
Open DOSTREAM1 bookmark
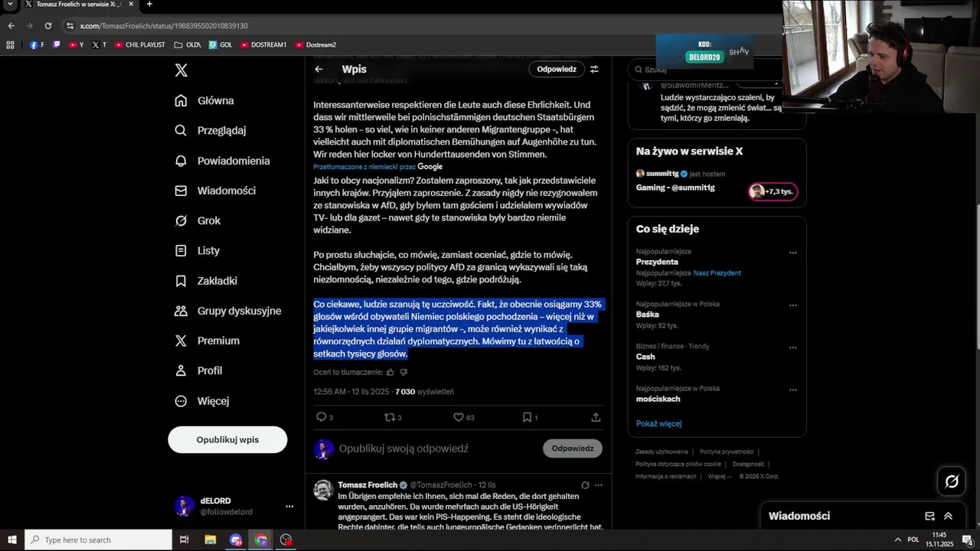[263, 44]
